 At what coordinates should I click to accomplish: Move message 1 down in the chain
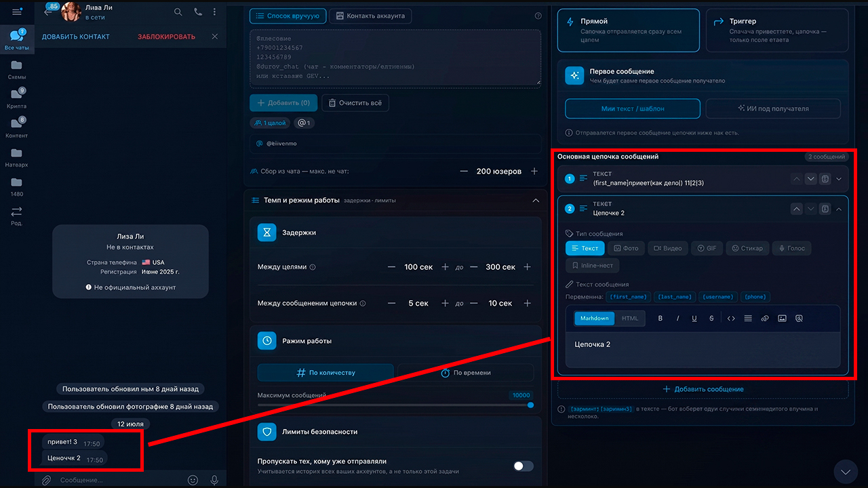[x=810, y=179]
